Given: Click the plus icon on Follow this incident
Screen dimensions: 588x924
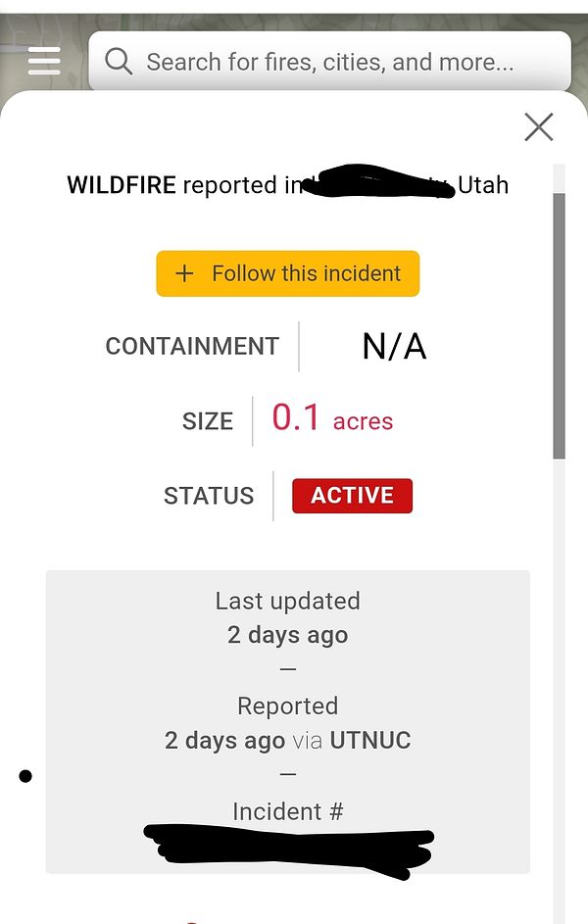Looking at the screenshot, I should click(184, 273).
